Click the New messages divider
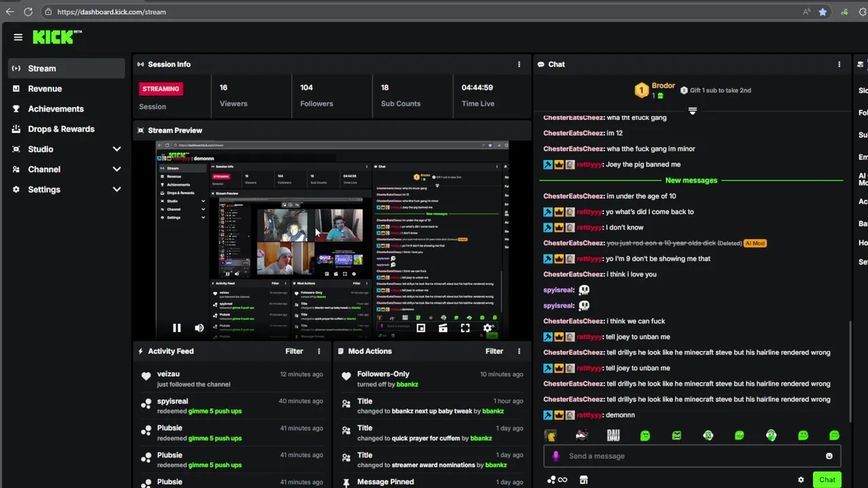This screenshot has height=488, width=868. point(691,180)
